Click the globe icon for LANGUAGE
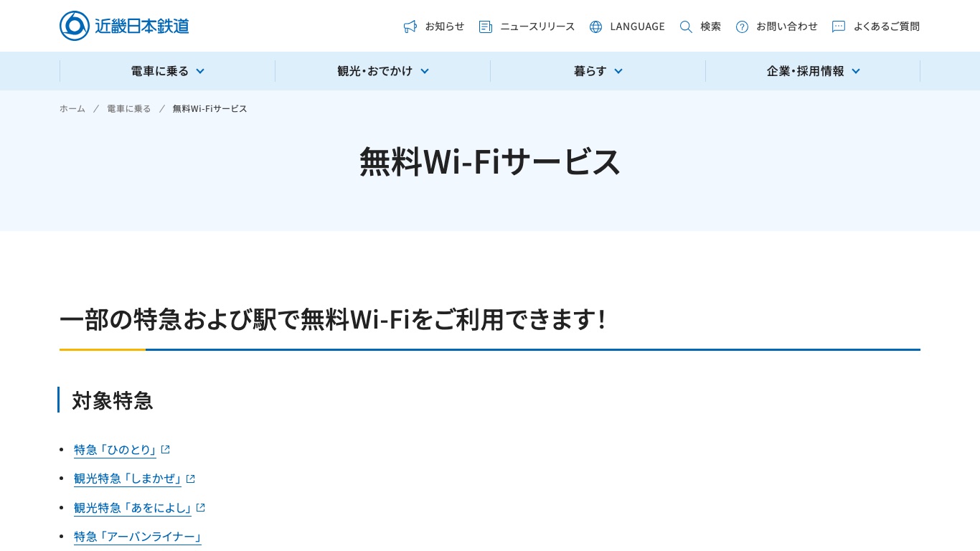 click(x=595, y=27)
